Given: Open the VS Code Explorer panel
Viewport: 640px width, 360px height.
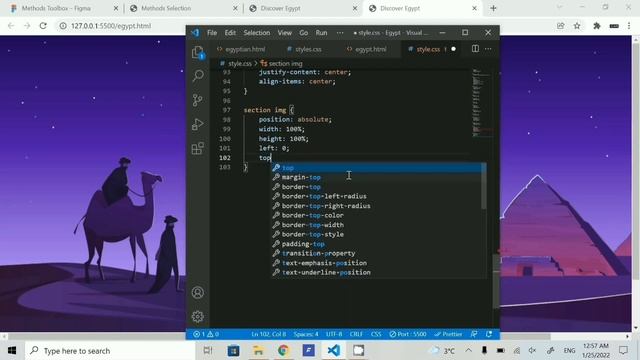Looking at the screenshot, I should [x=198, y=53].
